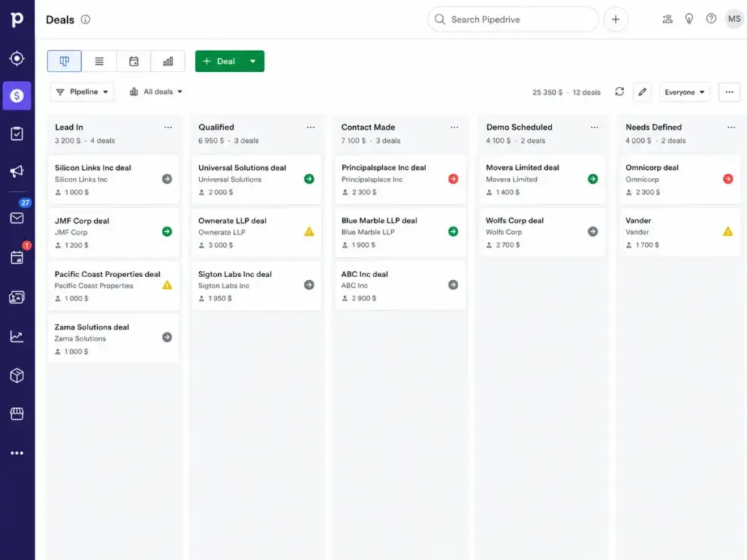Open the invite users icon in header
The height and width of the screenshot is (560, 747).
(667, 19)
